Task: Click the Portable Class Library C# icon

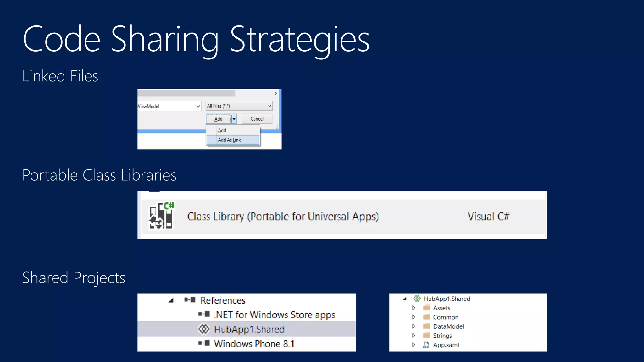Action: pyautogui.click(x=161, y=216)
